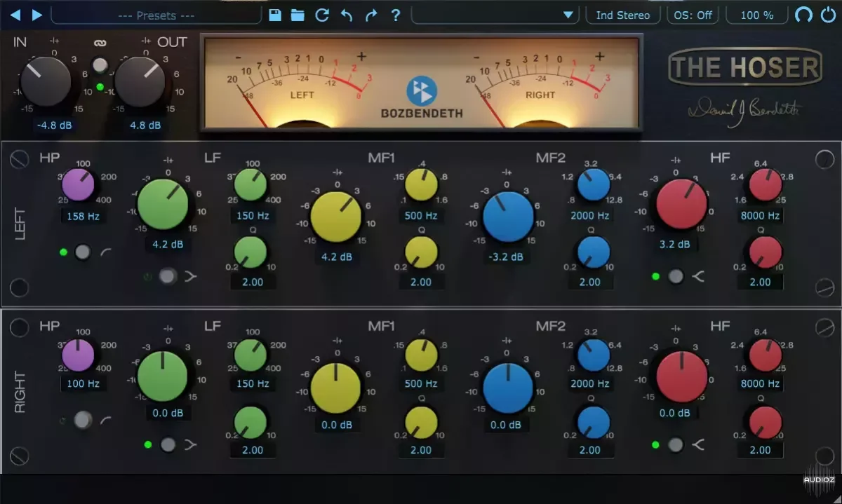Click RIGHT LF shelf curve symbol
The height and width of the screenshot is (504, 842).
tap(191, 444)
